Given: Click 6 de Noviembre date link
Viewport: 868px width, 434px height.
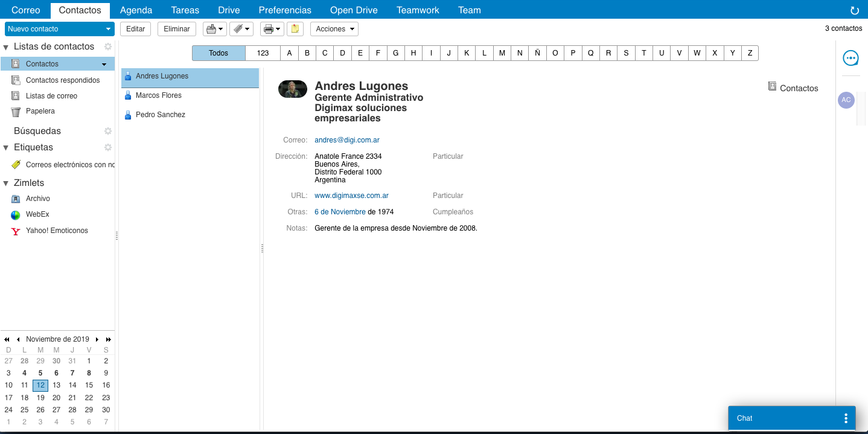Looking at the screenshot, I should (x=340, y=212).
